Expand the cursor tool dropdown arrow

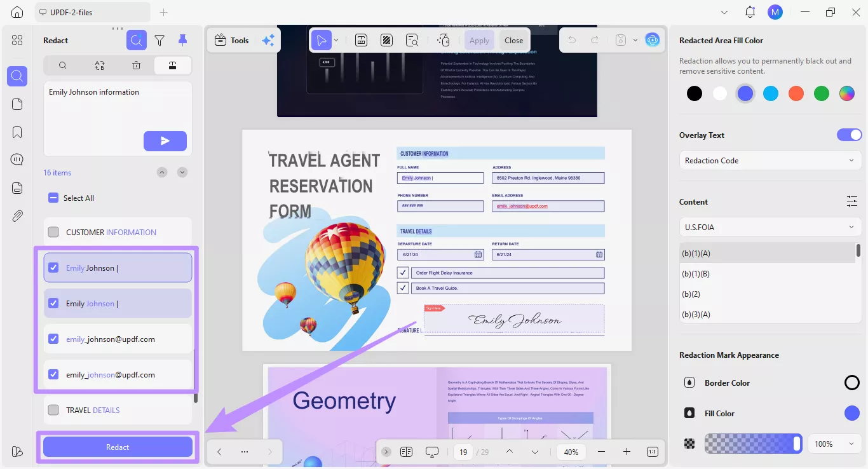click(x=336, y=40)
